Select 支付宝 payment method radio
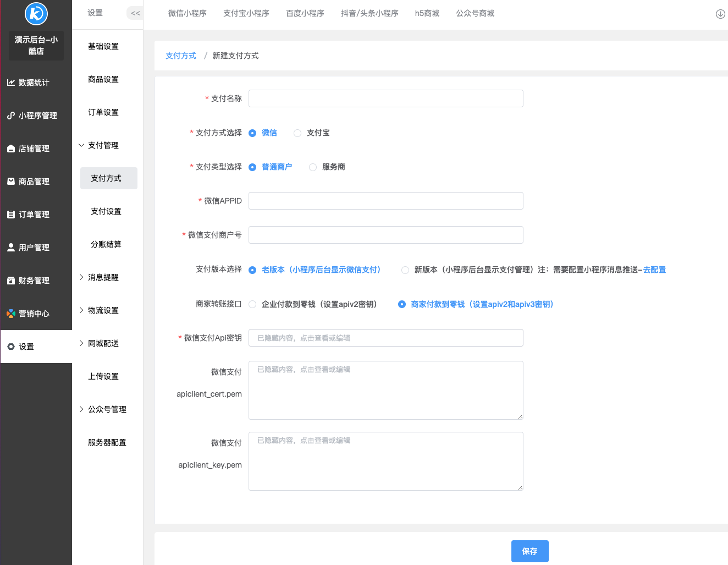 (297, 133)
